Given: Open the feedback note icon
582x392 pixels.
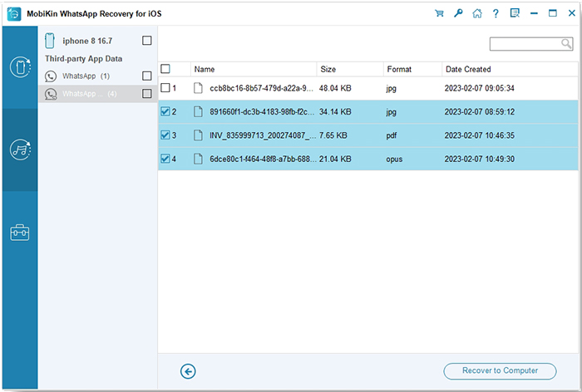Looking at the screenshot, I should (515, 14).
